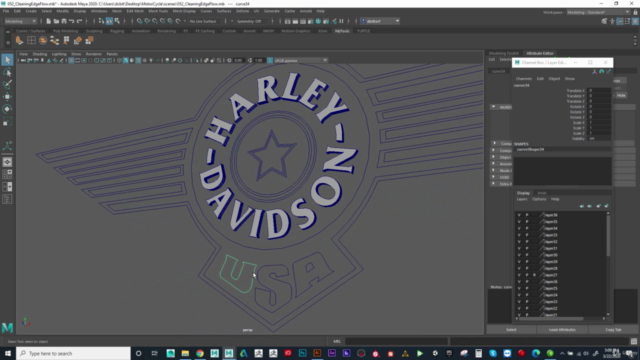Click the layer list vertical scrollbar
Image resolution: width=640 pixels, height=360 pixels.
click(608, 235)
